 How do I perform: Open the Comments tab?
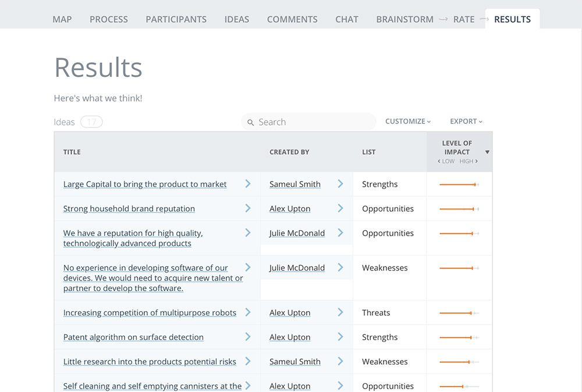tap(292, 19)
